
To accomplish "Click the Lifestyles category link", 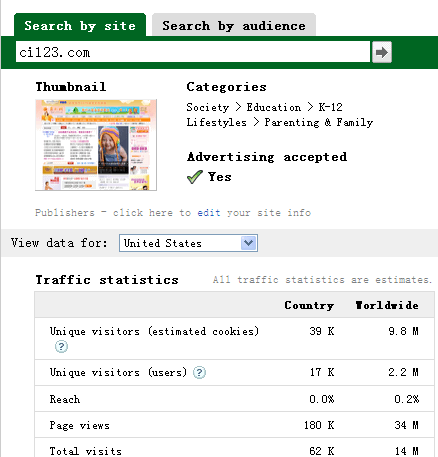I will pos(216,122).
